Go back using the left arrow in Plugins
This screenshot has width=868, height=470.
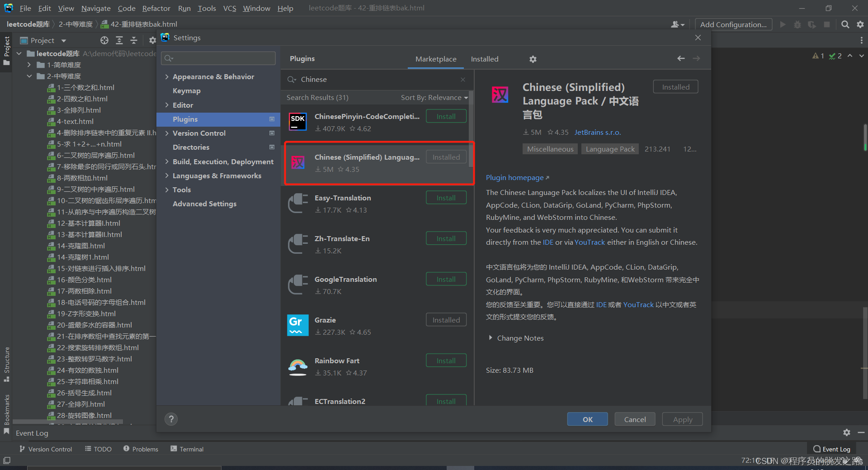681,58
